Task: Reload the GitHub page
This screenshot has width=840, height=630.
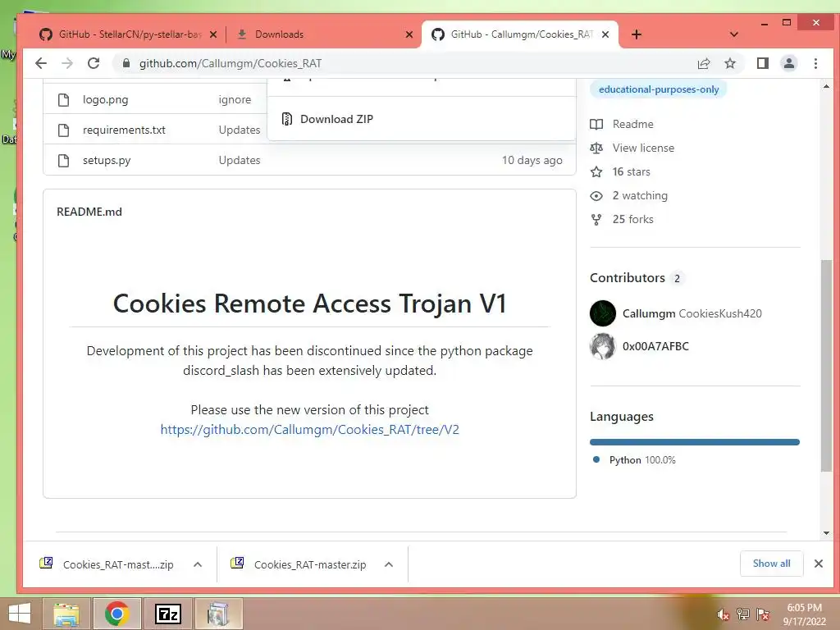Action: (94, 63)
